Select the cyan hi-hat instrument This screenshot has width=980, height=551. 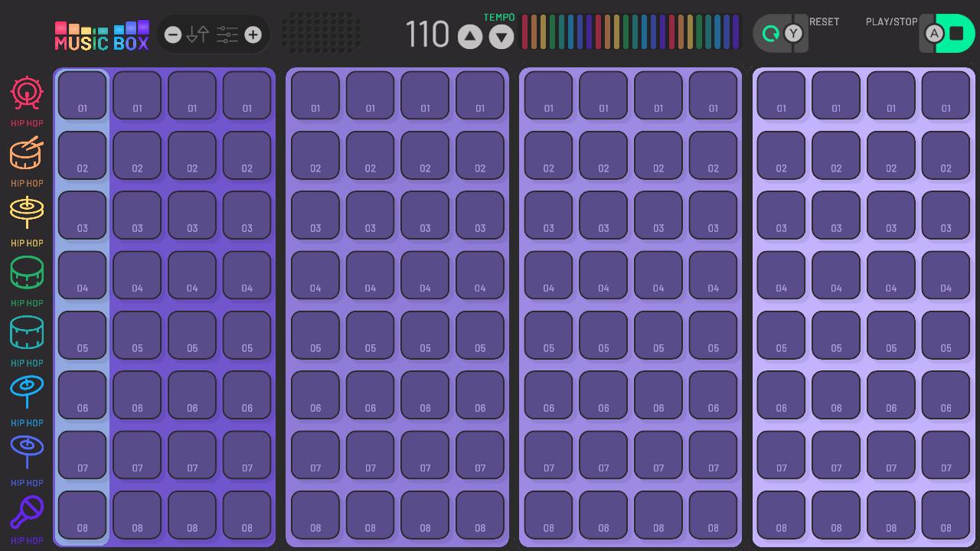pos(27,392)
